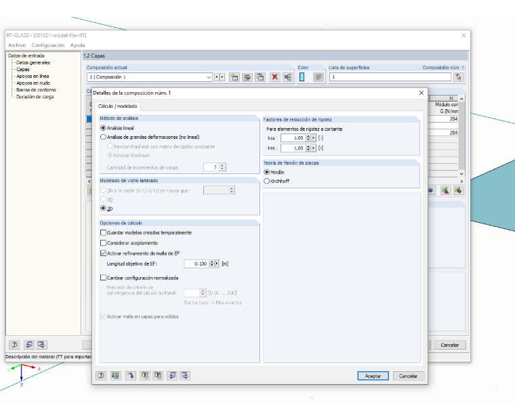Delete current composition red X icon

[274, 77]
